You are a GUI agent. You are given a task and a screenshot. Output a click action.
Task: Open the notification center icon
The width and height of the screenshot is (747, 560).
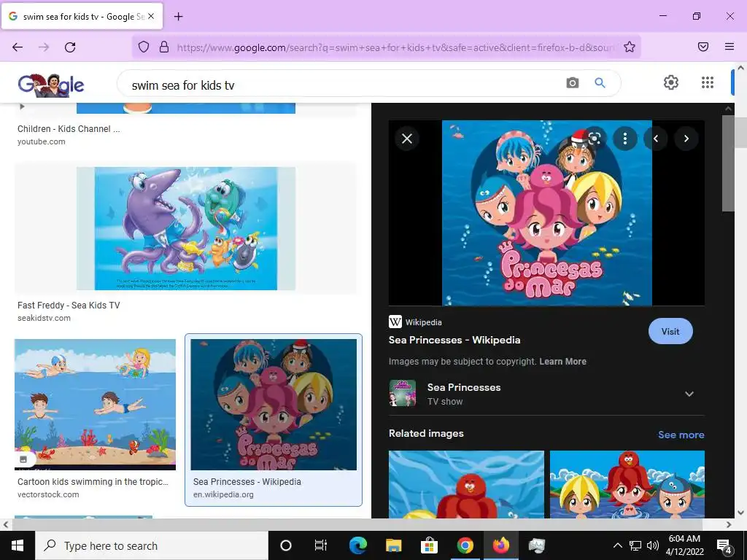[724, 546]
